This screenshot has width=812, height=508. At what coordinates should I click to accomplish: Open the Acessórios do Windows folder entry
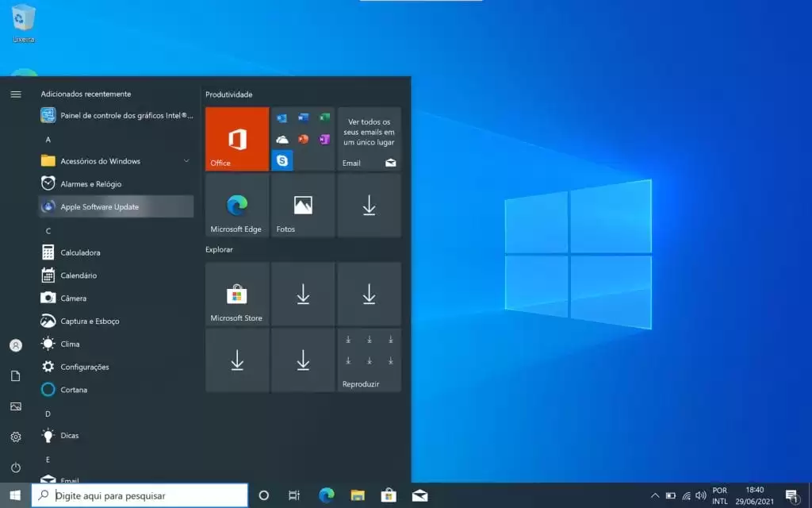pyautogui.click(x=117, y=161)
